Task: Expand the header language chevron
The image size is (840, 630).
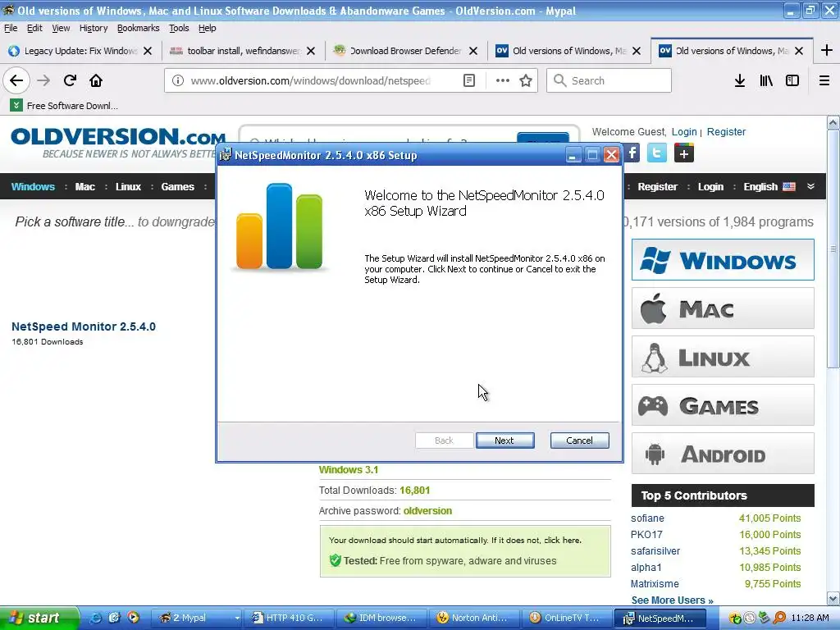Action: (x=810, y=186)
